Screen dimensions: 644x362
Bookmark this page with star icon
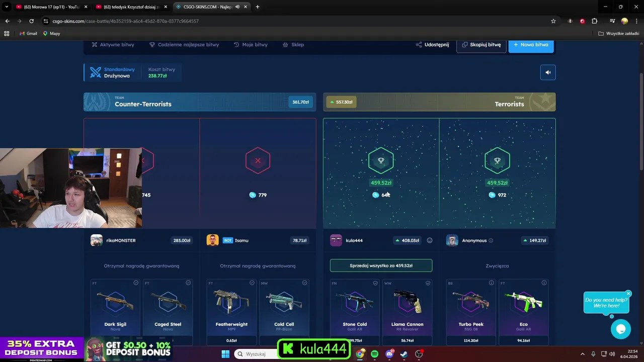tap(553, 21)
